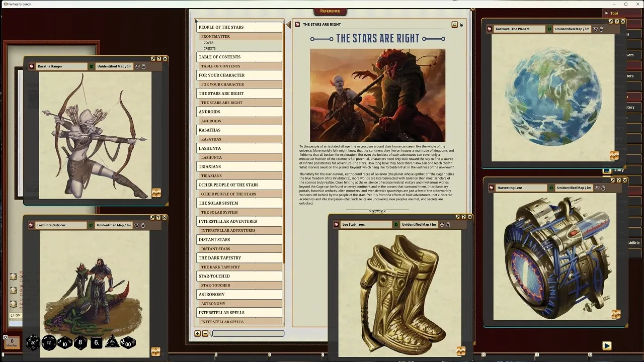644x362 pixels.
Task: Open the GM chat speaker selector
Action: click(16, 315)
